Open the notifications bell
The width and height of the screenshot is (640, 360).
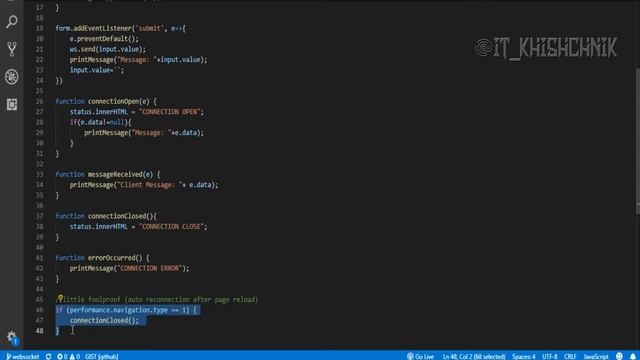633,356
